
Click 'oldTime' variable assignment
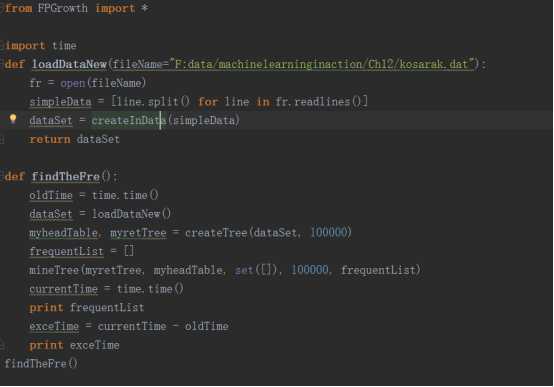click(51, 195)
